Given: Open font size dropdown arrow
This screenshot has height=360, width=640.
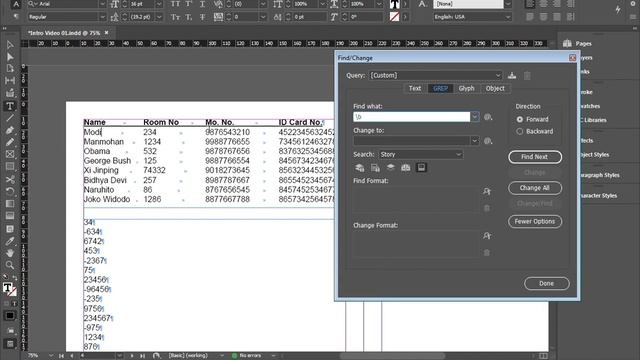Looking at the screenshot, I should point(159,4).
